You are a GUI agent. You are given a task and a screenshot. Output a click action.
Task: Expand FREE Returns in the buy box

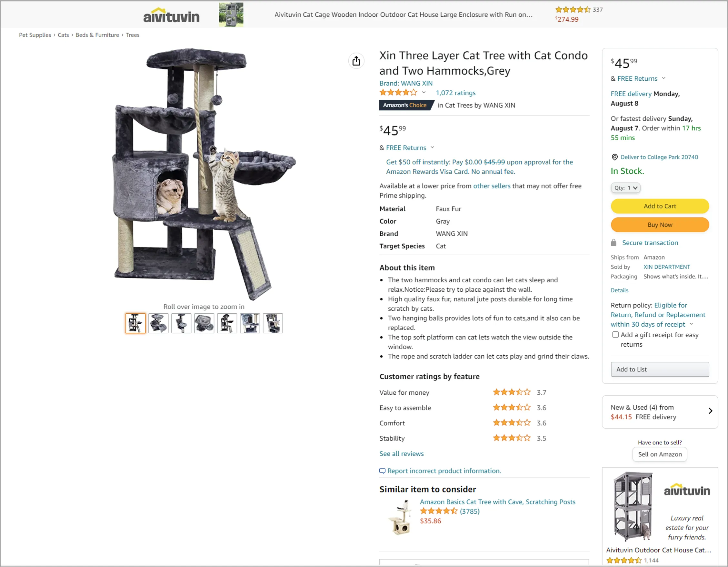coord(663,78)
